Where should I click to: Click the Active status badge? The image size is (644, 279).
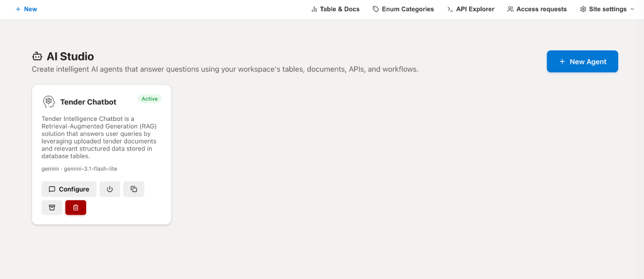pyautogui.click(x=150, y=99)
